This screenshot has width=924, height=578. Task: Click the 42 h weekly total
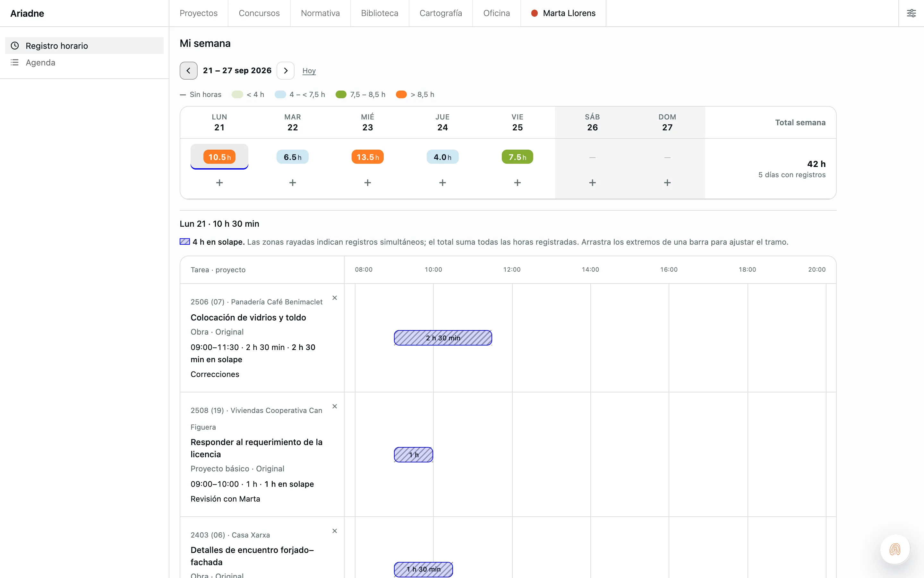coord(816,164)
